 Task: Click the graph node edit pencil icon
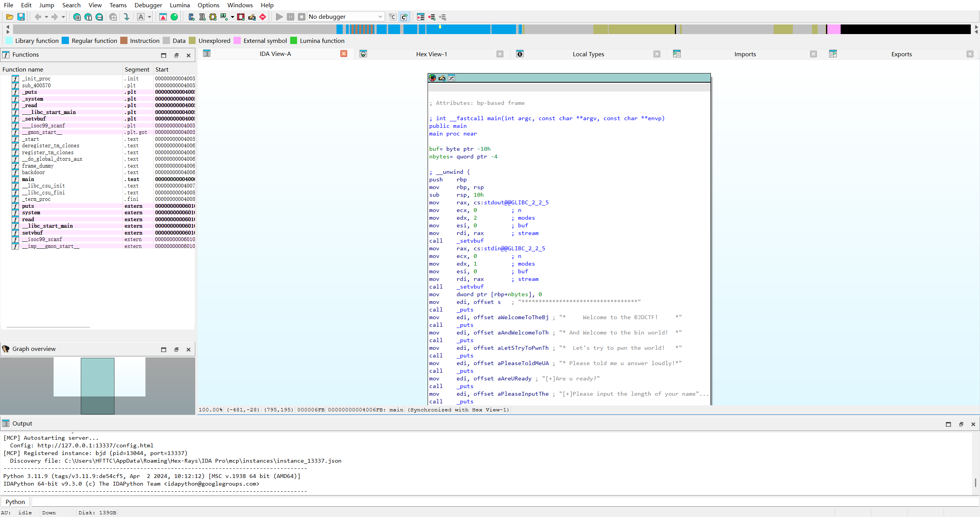[x=442, y=78]
